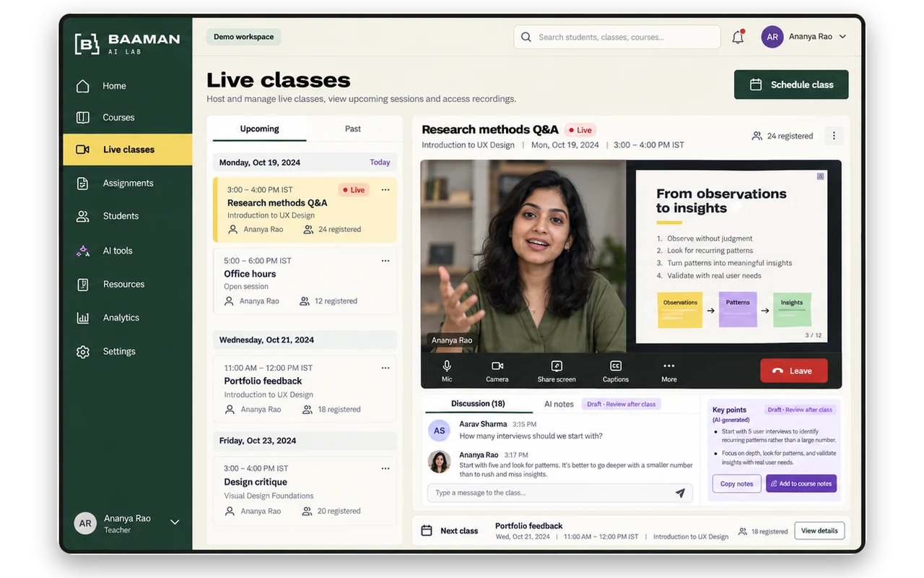This screenshot has width=924, height=578.
Task: Select Live classes in the sidebar
Action: (128, 150)
